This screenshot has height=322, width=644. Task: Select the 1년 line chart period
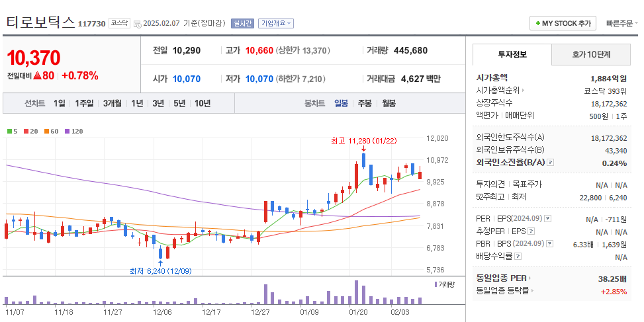point(137,103)
